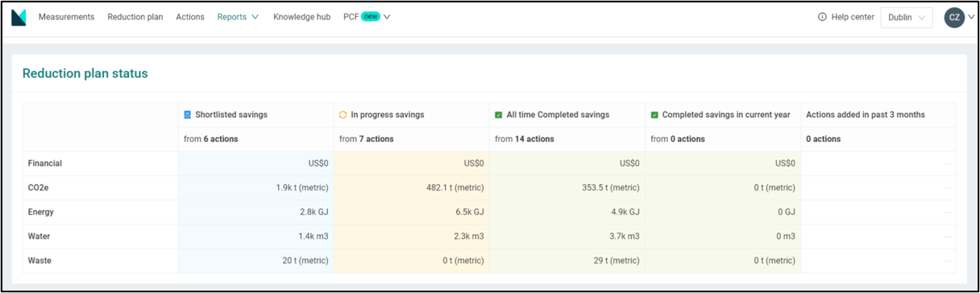The height and width of the screenshot is (293, 980).
Task: Click the Completed savings in current year check icon
Action: 654,115
